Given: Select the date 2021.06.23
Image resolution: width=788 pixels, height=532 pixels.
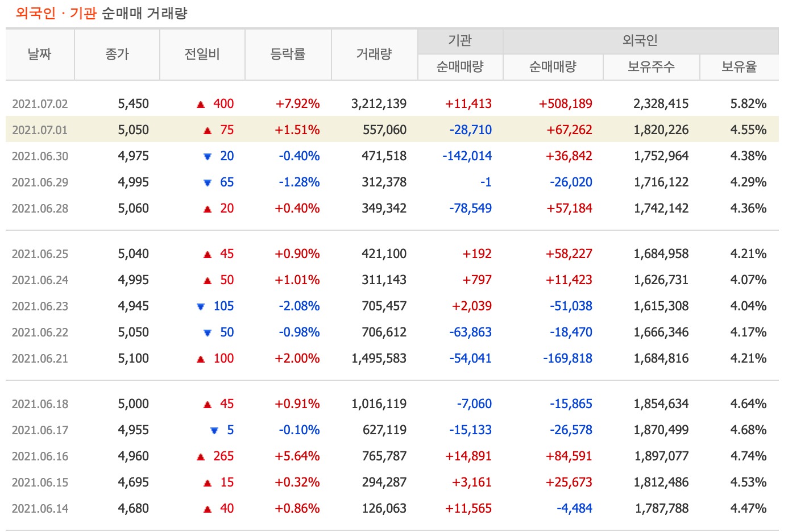Looking at the screenshot, I should [40, 306].
